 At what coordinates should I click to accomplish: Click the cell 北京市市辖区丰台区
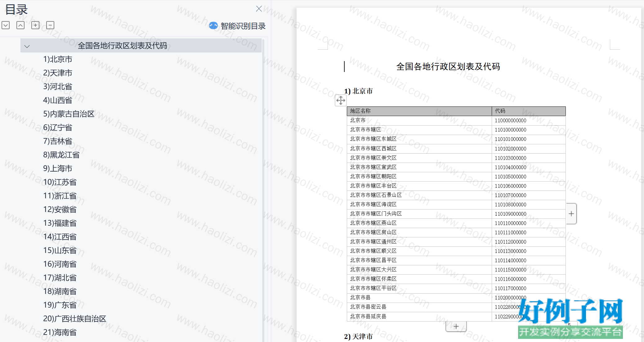click(x=419, y=186)
